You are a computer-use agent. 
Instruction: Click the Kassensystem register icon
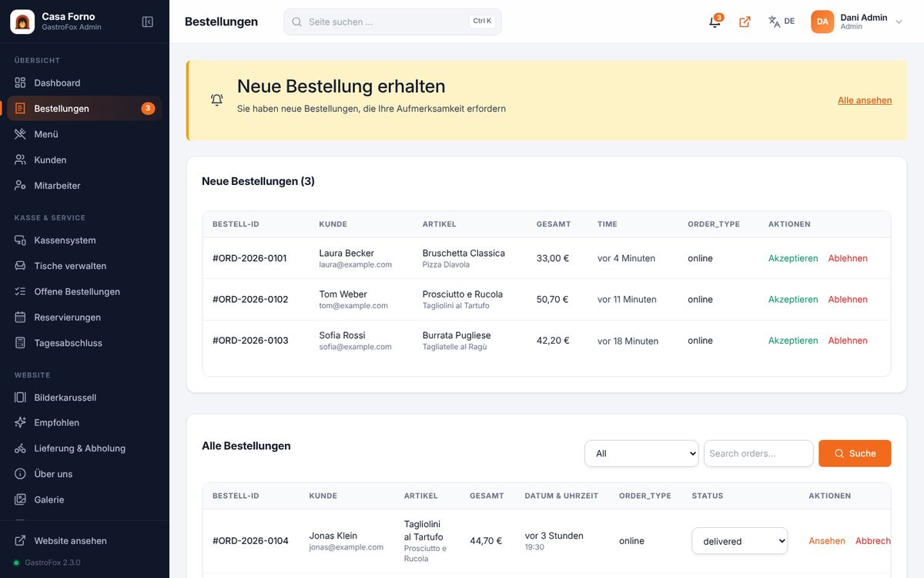click(20, 240)
